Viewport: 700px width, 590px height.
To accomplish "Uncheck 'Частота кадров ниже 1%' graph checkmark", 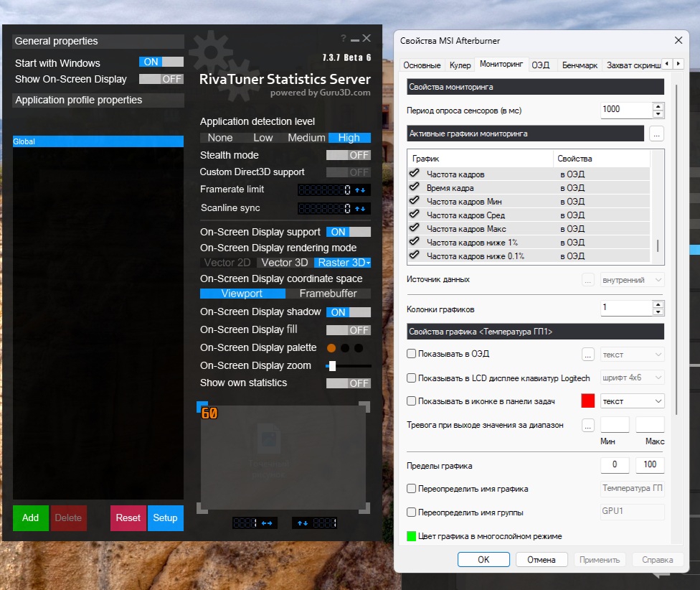I will click(415, 241).
